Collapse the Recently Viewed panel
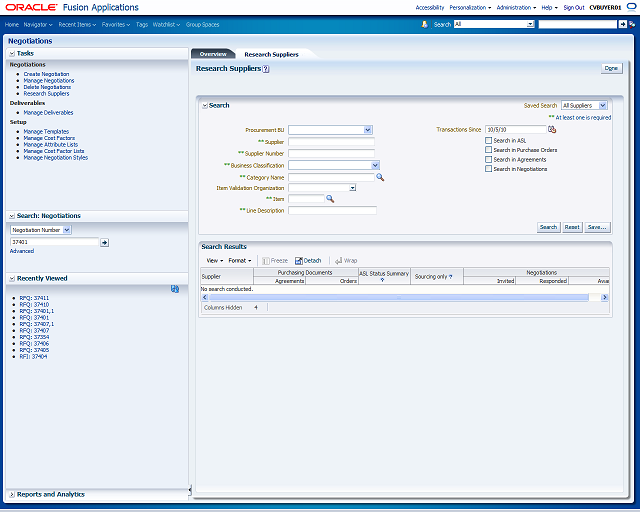640x512 pixels. [12, 278]
